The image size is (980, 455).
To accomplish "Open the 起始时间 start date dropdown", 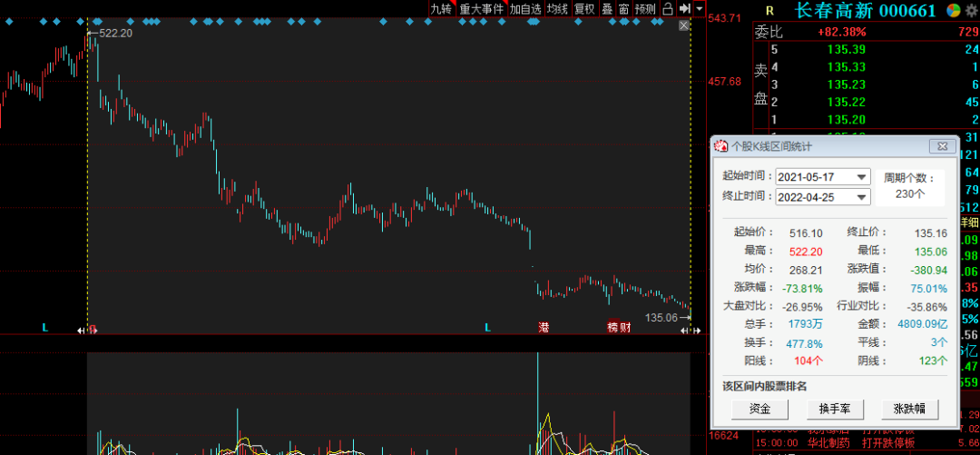I will [x=861, y=176].
